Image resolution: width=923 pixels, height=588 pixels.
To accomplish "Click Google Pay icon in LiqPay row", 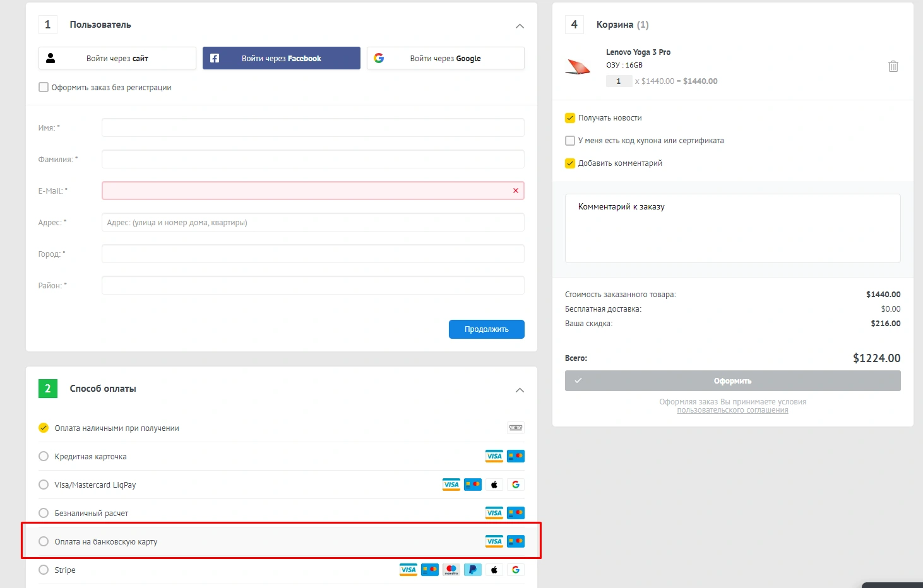I will 516,485.
